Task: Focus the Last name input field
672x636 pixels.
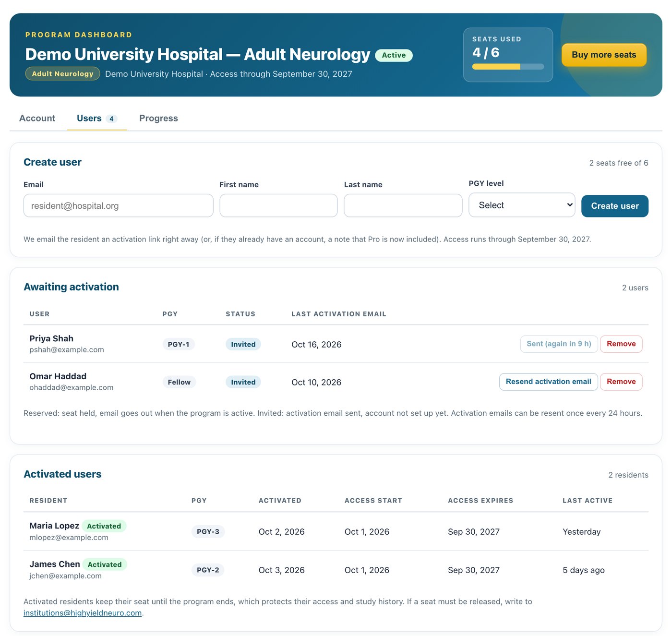Action: click(x=403, y=205)
